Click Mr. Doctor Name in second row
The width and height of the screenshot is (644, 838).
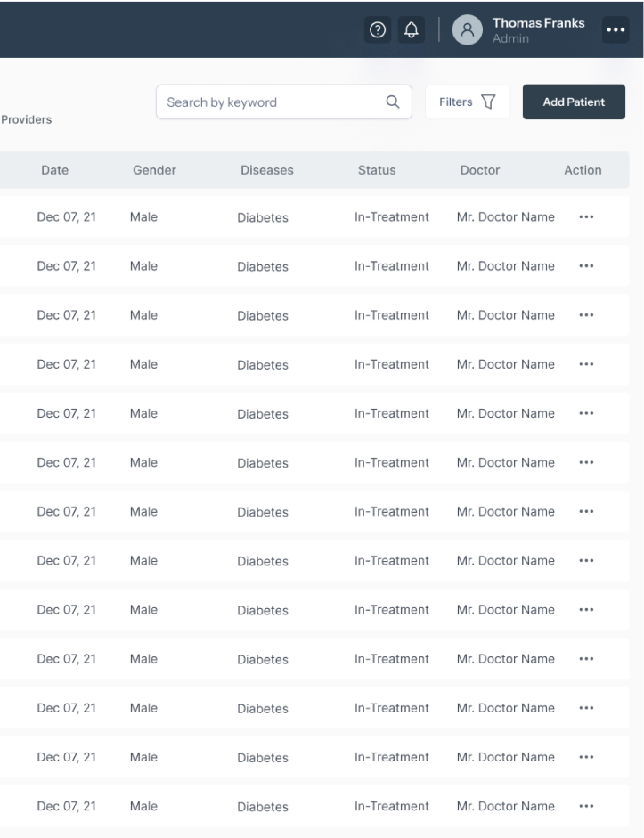pyautogui.click(x=506, y=266)
